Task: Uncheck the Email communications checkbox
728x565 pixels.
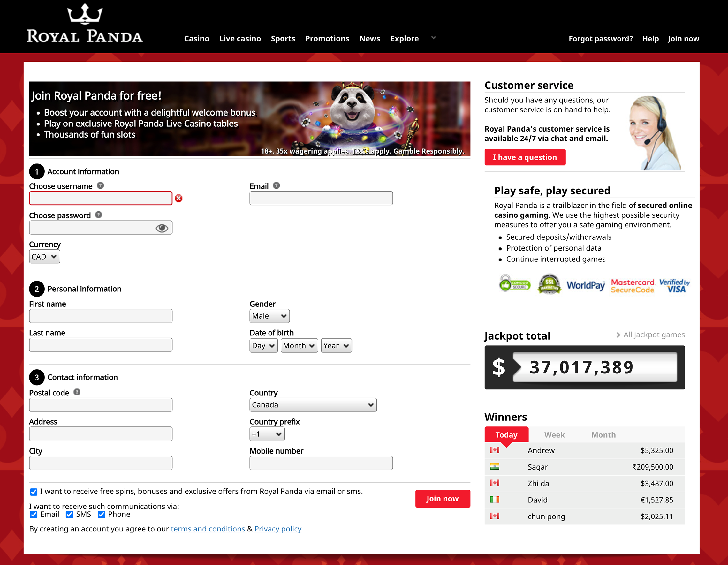Action: pos(34,515)
